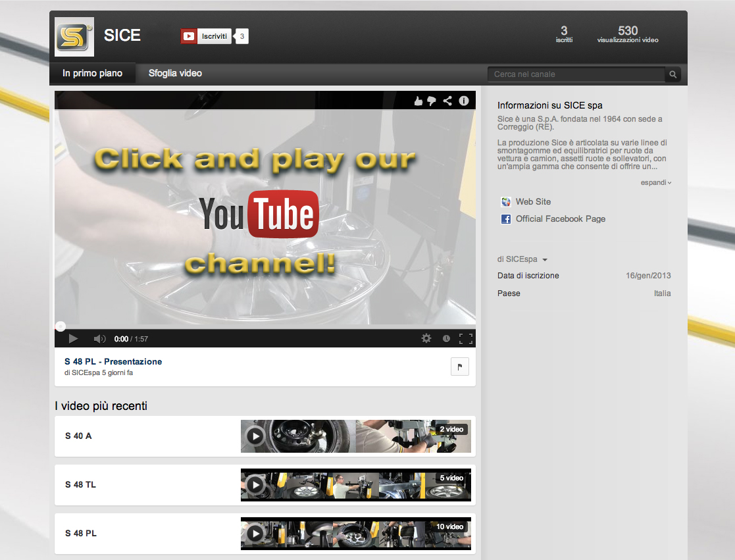Click SICEspa uploader name under video title
735x560 pixels.
click(86, 372)
